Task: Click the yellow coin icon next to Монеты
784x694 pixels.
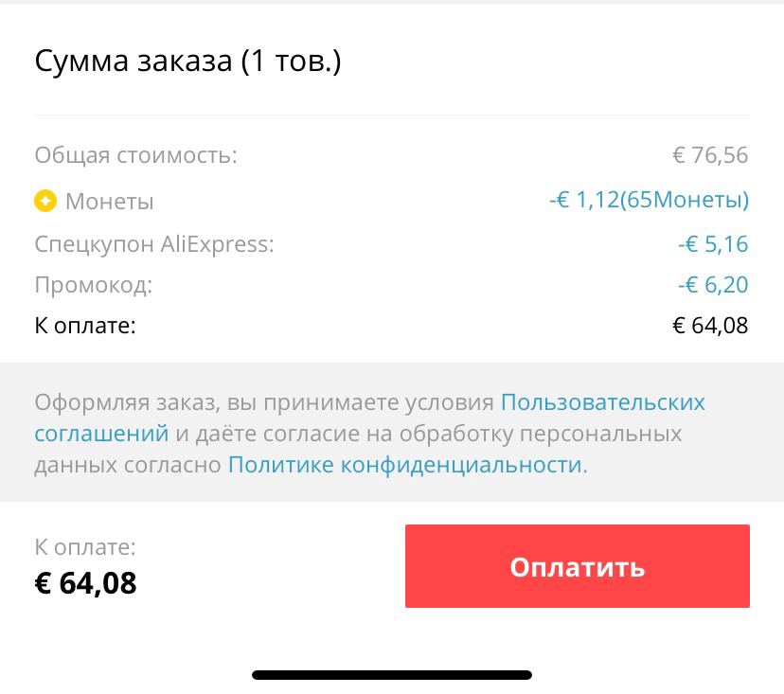Action: pos(45,201)
